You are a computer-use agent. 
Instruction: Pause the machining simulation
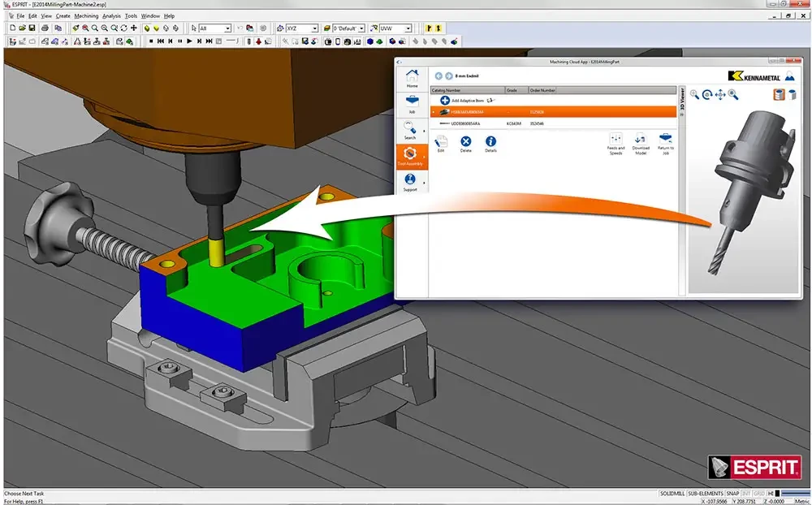click(179, 41)
